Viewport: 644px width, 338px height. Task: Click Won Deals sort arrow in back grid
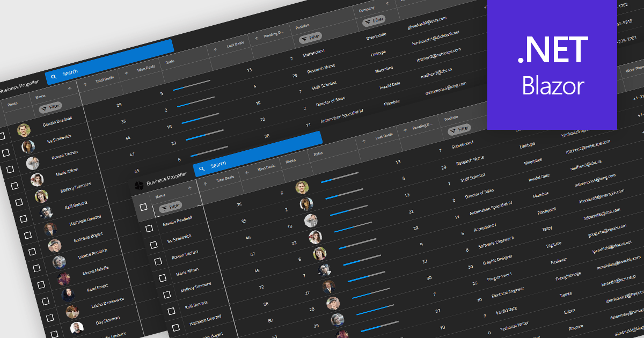point(127,73)
